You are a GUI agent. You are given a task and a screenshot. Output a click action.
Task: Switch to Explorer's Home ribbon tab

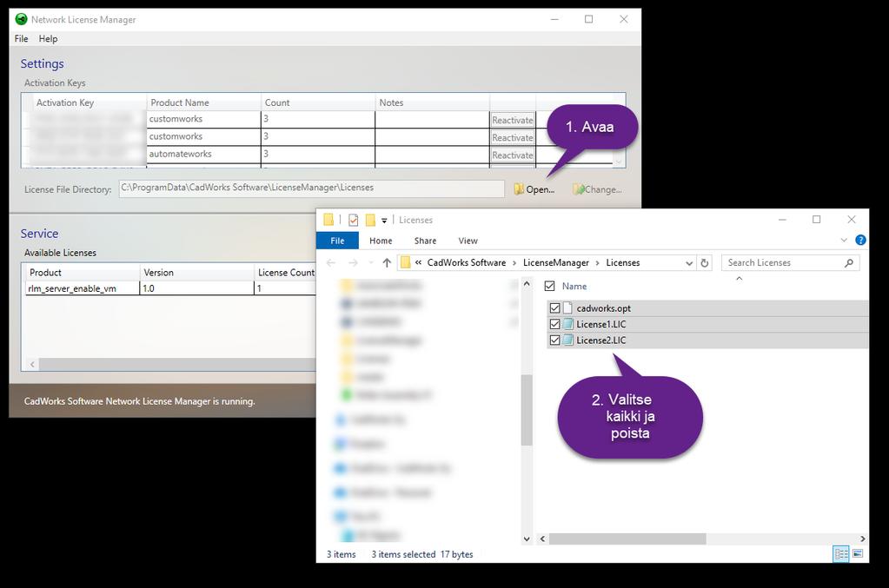point(381,241)
